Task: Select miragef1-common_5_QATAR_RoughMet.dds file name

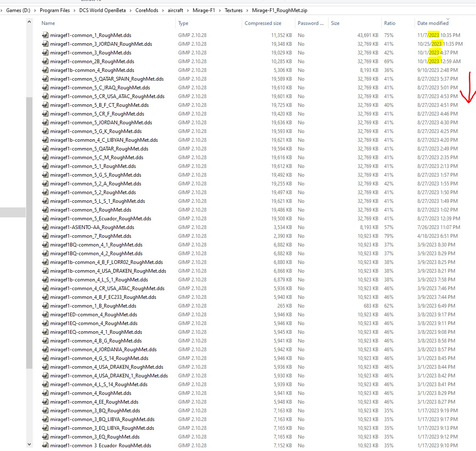Action: pos(99,149)
